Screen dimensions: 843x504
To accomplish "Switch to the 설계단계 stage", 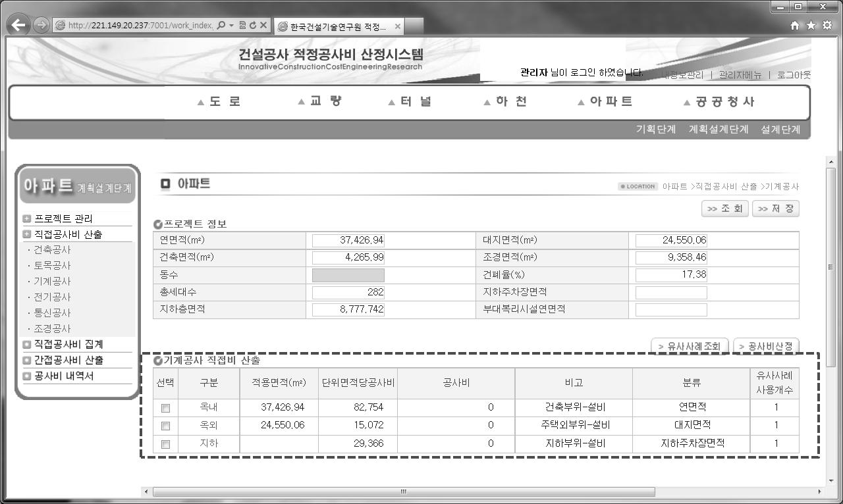I will [780, 129].
